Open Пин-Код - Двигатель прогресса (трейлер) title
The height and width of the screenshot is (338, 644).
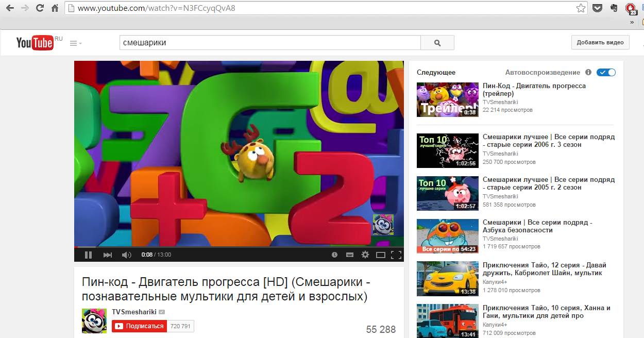[x=534, y=90]
